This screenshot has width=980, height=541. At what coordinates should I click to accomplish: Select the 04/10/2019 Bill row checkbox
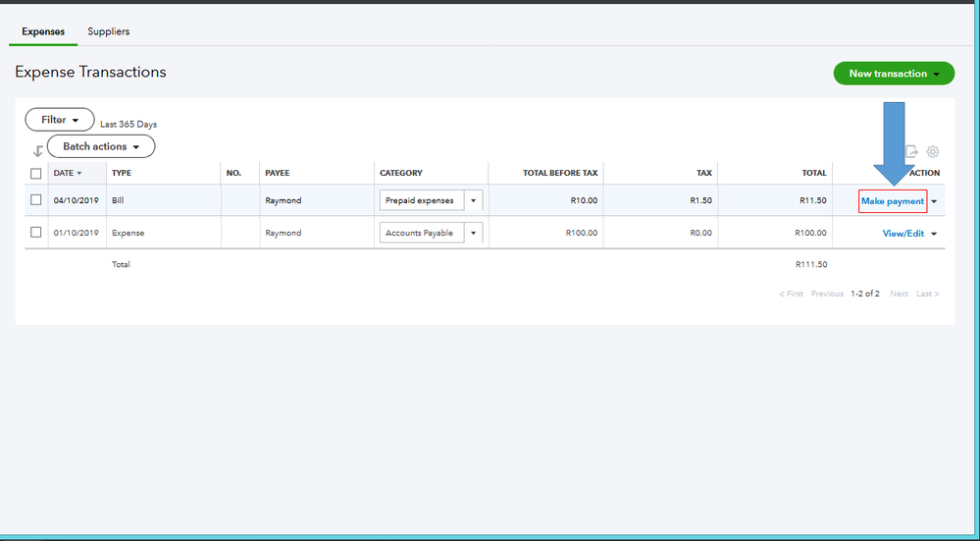click(36, 200)
